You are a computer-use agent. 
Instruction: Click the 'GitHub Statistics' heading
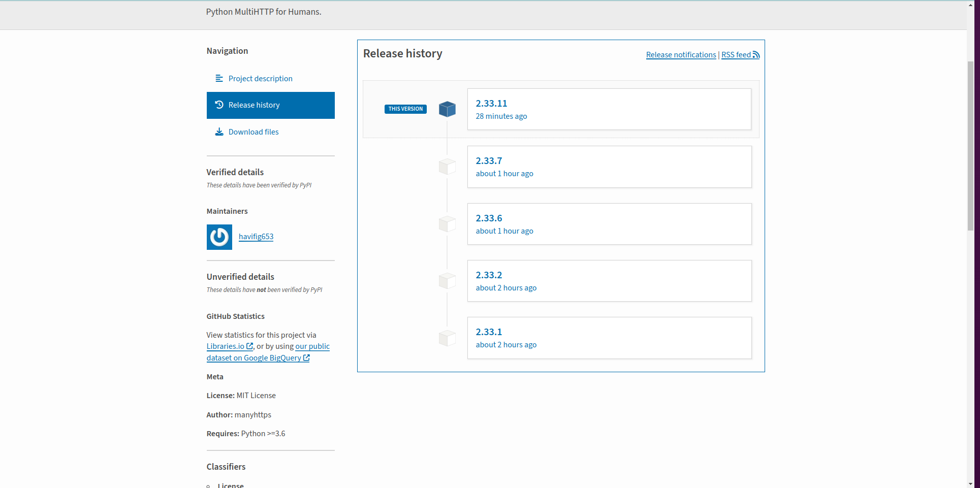(x=236, y=316)
